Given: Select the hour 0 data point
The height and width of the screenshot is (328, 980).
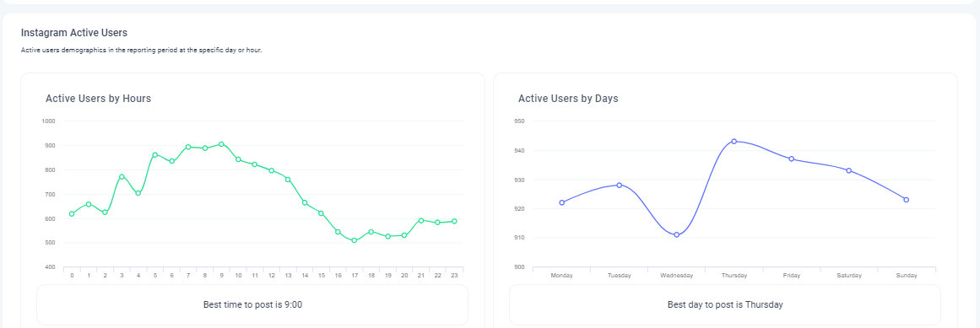Looking at the screenshot, I should click(72, 213).
